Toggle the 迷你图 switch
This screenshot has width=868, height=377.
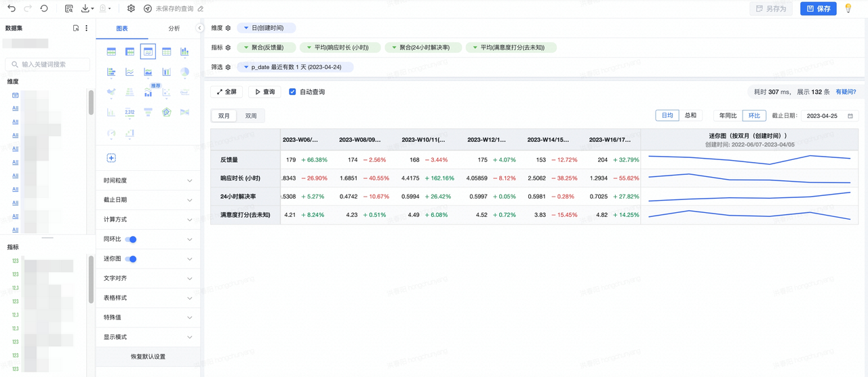132,259
